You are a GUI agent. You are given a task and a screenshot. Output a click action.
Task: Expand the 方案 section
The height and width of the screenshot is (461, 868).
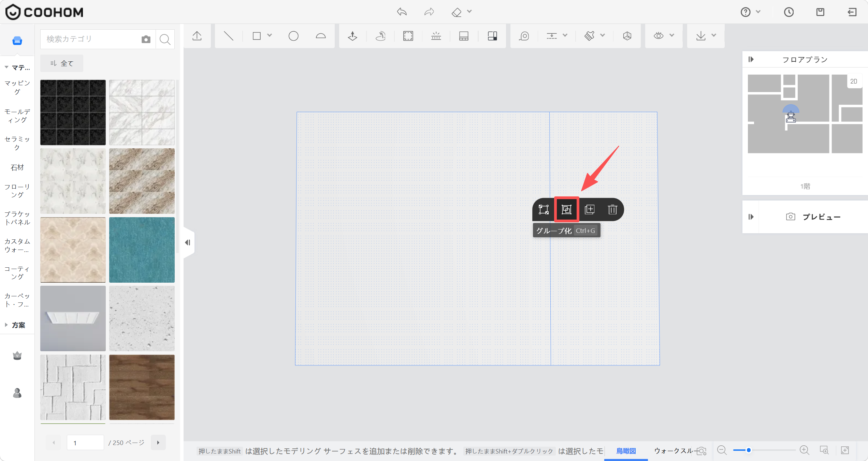coord(6,325)
